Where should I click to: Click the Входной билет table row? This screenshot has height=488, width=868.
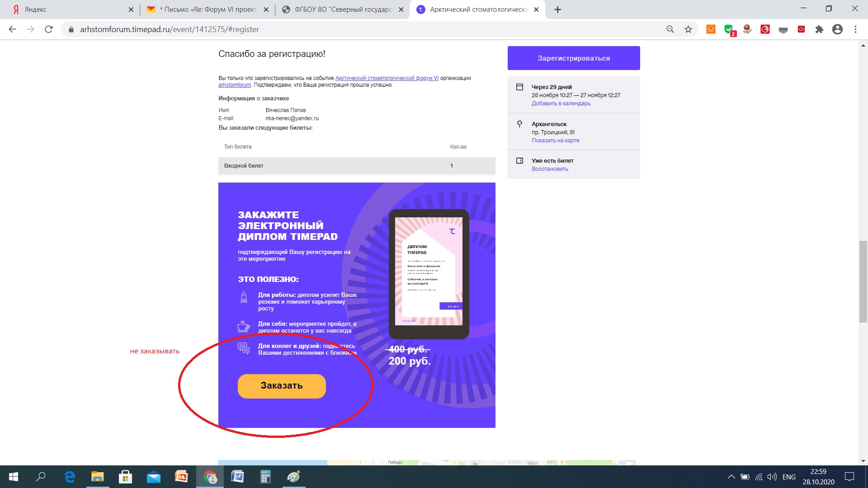357,166
